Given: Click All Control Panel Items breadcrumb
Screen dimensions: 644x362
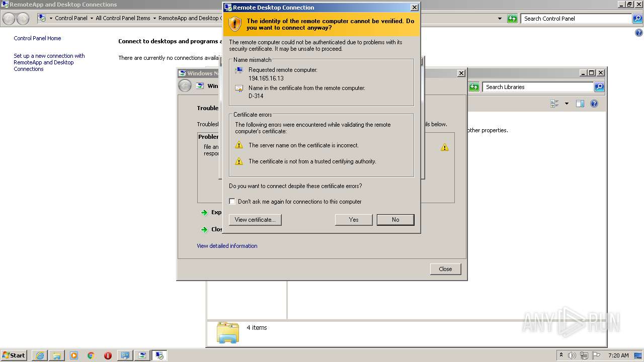Looking at the screenshot, I should pyautogui.click(x=123, y=18).
